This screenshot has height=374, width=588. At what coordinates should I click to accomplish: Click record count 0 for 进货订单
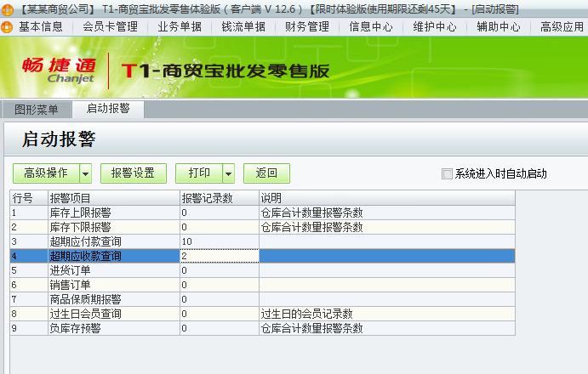click(220, 270)
